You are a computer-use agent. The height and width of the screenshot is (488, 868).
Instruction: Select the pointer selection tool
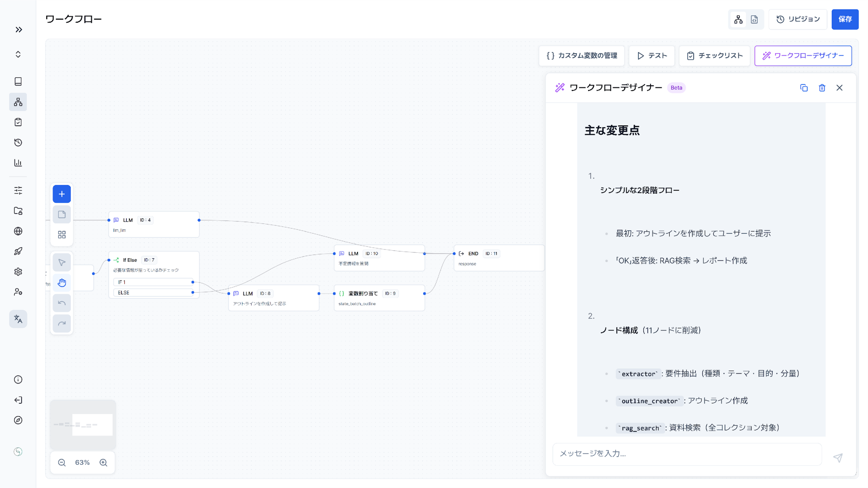(62, 262)
